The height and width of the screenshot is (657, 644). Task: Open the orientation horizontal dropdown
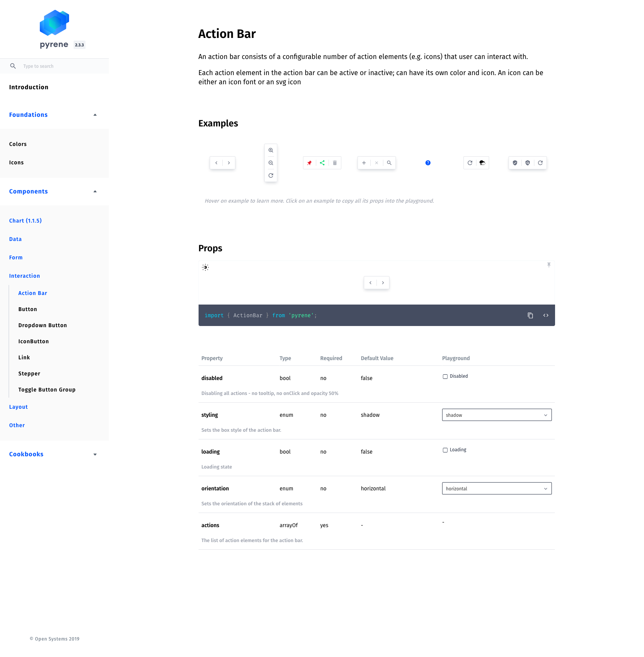coord(497,488)
